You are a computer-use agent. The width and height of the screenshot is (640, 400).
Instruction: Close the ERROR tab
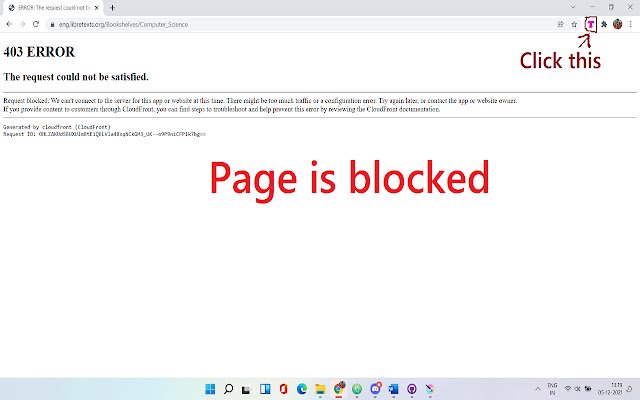(x=97, y=7)
